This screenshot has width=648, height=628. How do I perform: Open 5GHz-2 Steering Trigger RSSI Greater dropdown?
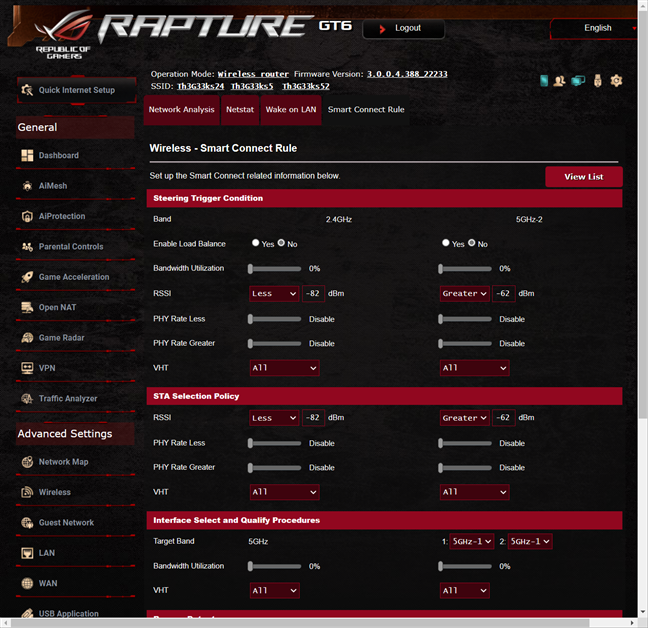(x=465, y=294)
